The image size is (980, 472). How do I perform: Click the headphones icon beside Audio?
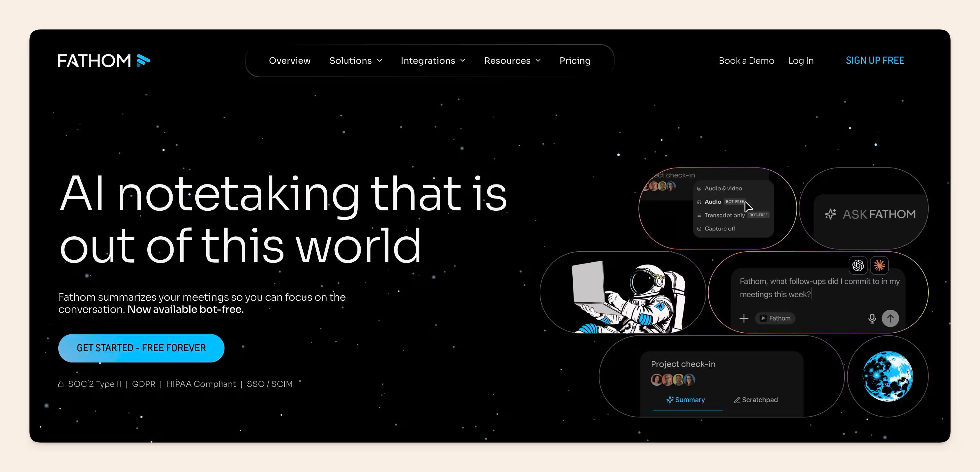(x=699, y=202)
